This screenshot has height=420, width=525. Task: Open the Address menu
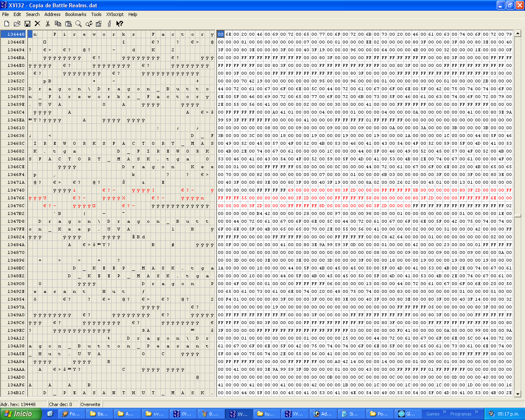[x=52, y=14]
